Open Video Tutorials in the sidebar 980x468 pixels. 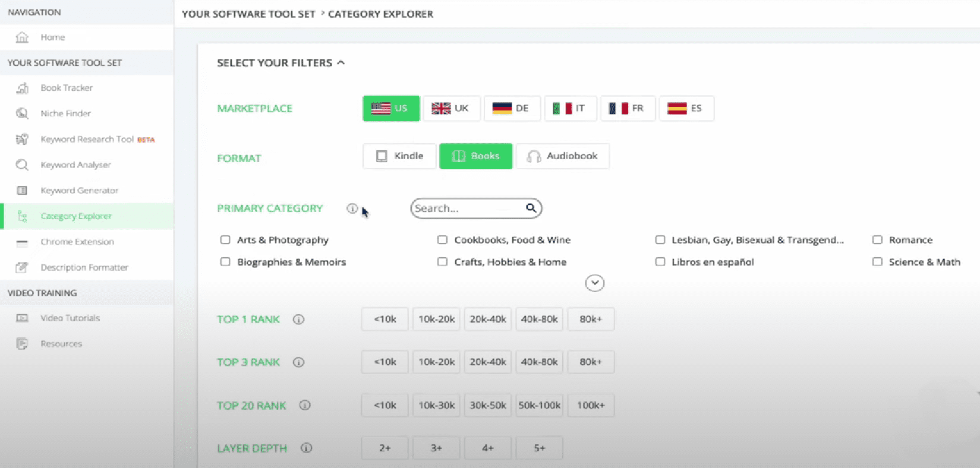(70, 318)
